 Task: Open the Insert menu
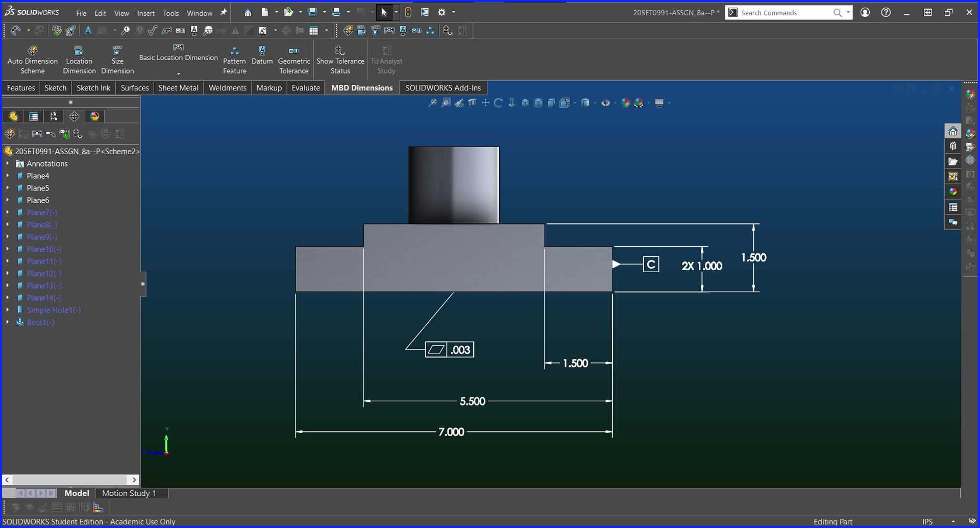click(x=146, y=13)
